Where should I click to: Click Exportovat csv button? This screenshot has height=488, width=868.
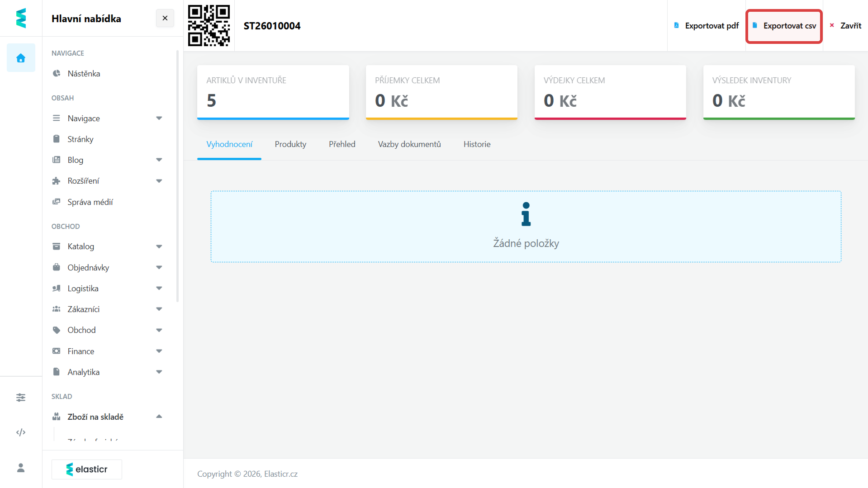(x=784, y=26)
